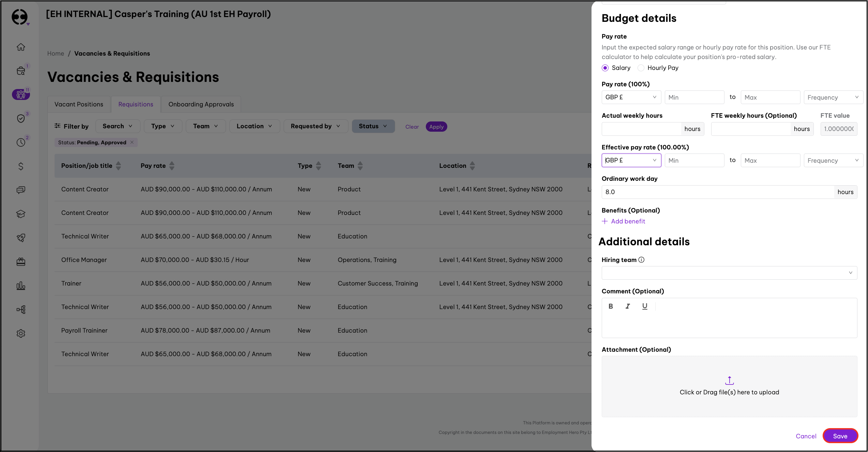Open the Settings gear in sidebar
The width and height of the screenshot is (868, 452).
[x=21, y=333]
